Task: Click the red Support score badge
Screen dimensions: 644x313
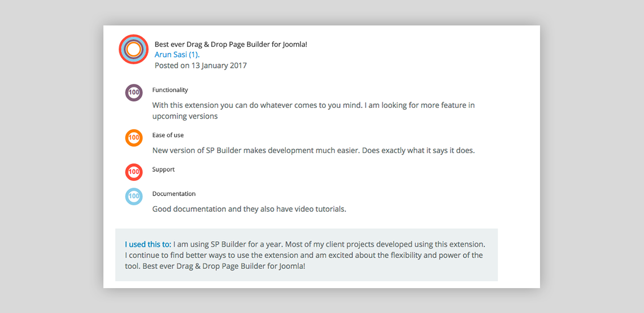Action: tap(134, 172)
